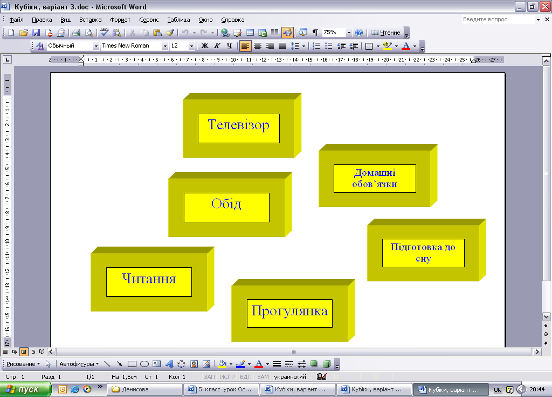Toggle Bold formatting button
Screen dimensions: 552x397
204,46
